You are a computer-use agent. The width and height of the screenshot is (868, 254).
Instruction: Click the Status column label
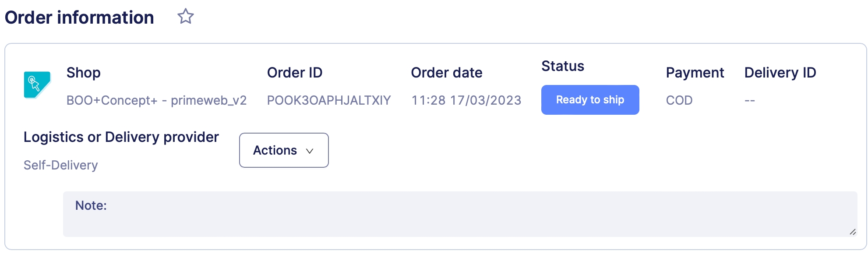click(x=562, y=66)
